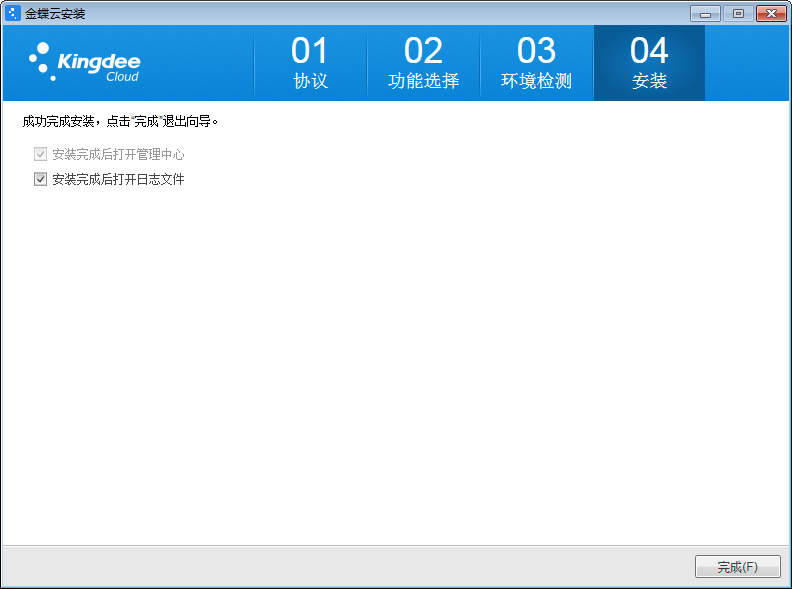Click the text 成功完成安装，点击"完成"退出向导
This screenshot has width=792, height=589.
pos(120,121)
